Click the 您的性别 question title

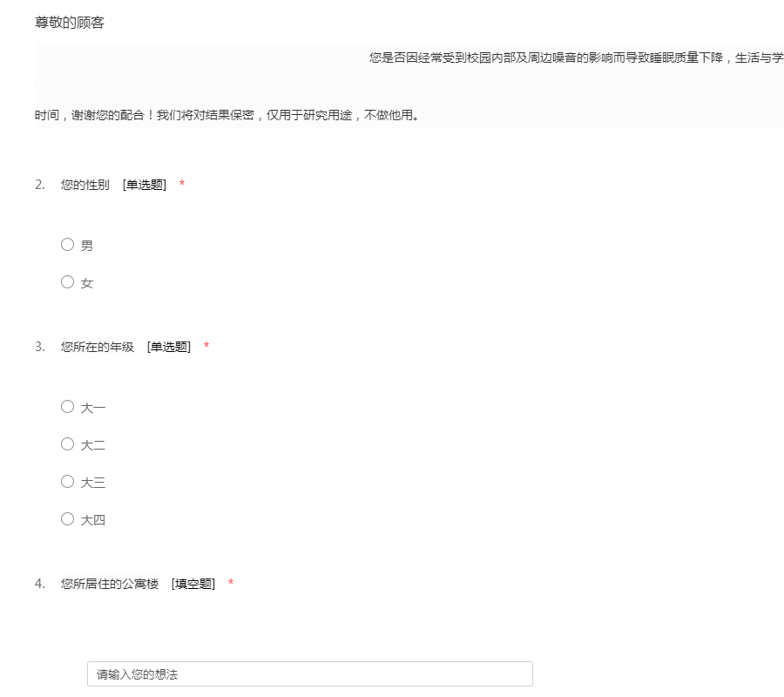[x=85, y=185]
